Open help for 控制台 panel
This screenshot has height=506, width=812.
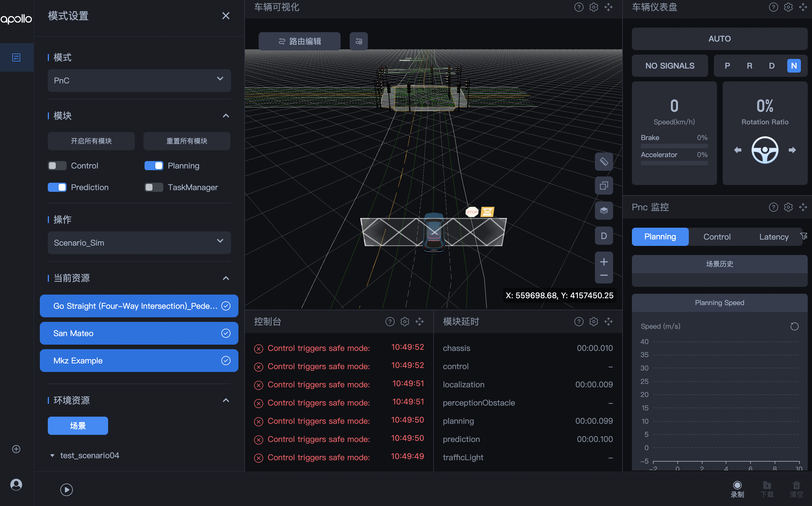tap(390, 322)
